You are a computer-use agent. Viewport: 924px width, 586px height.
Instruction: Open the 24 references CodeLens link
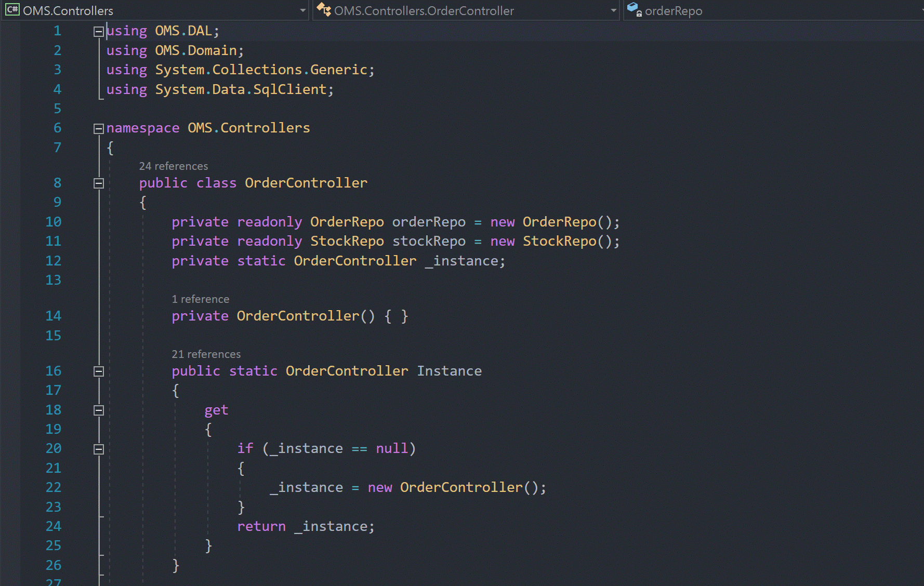click(173, 166)
